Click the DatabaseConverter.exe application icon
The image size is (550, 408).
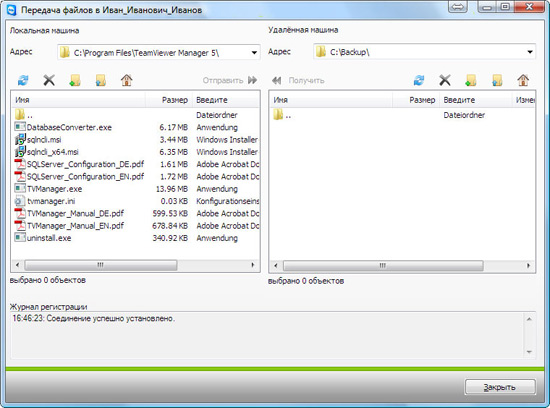(x=20, y=127)
